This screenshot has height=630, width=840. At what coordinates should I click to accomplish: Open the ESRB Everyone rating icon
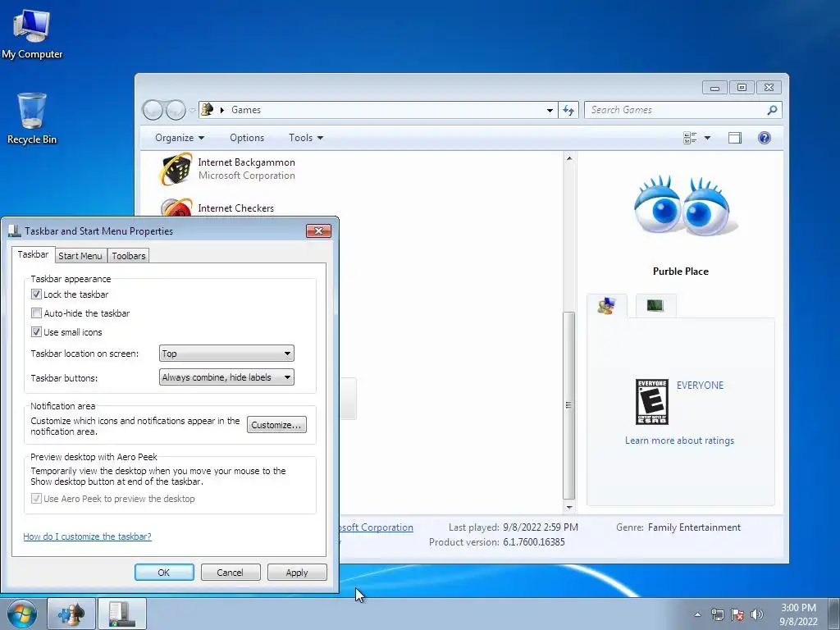click(x=652, y=402)
